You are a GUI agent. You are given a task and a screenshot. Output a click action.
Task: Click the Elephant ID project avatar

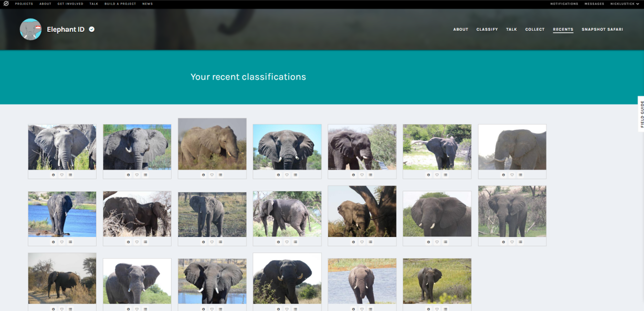(31, 29)
